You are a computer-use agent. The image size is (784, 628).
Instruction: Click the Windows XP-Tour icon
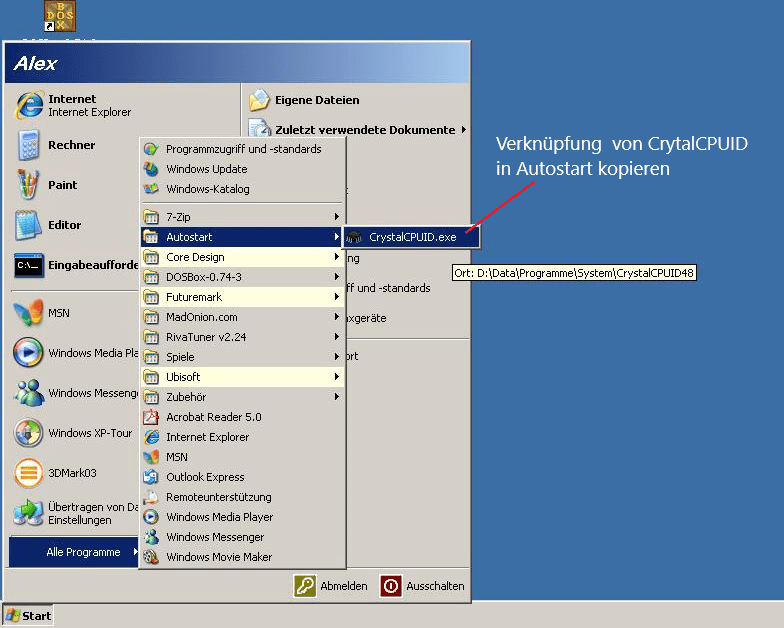[28, 433]
